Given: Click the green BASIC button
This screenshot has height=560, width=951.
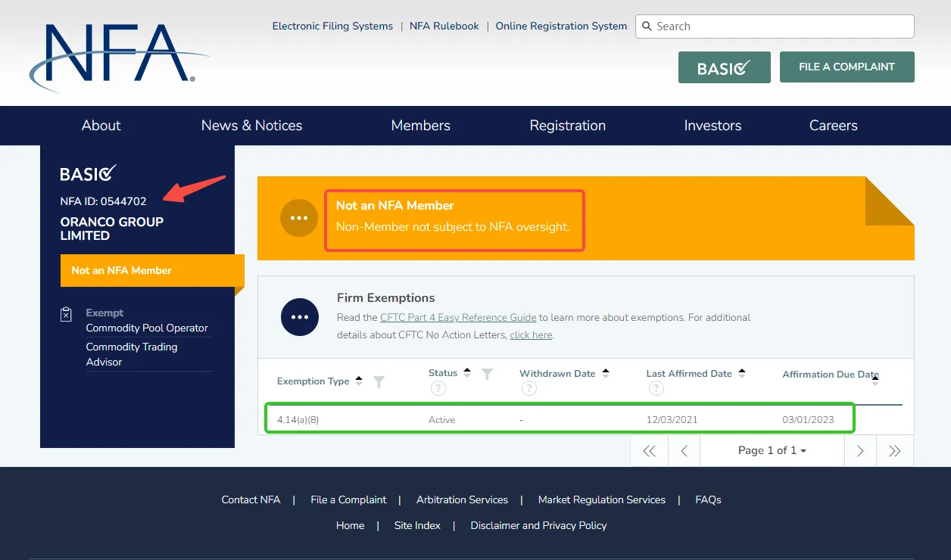Looking at the screenshot, I should (x=725, y=67).
